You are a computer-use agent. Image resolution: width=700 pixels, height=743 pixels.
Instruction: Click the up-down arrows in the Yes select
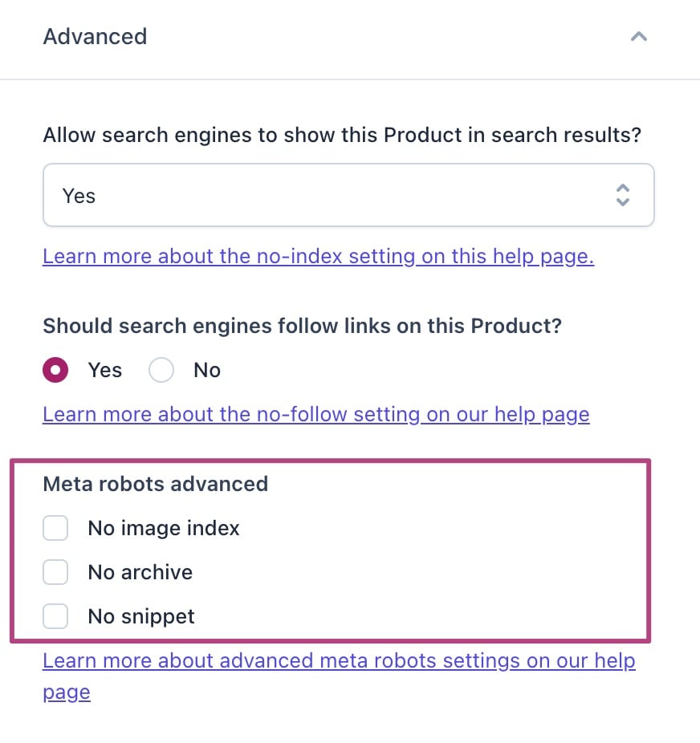pos(622,196)
